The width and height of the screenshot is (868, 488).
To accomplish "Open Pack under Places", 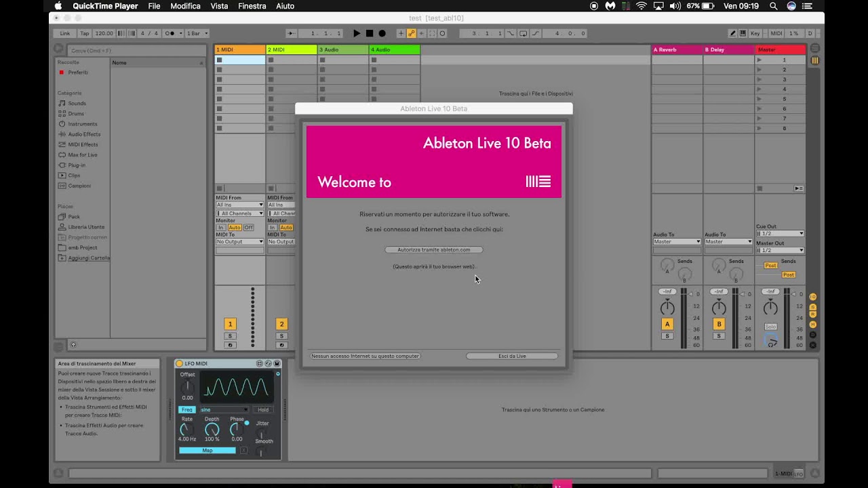I will pos(74,217).
